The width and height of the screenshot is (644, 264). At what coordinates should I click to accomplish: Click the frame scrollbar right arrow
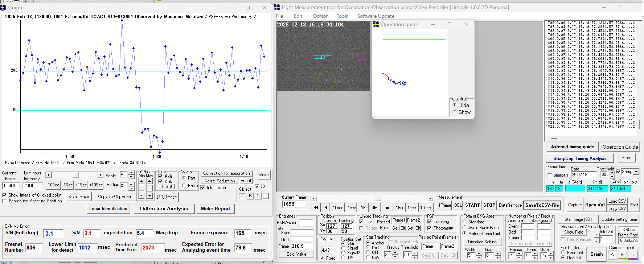point(430,199)
